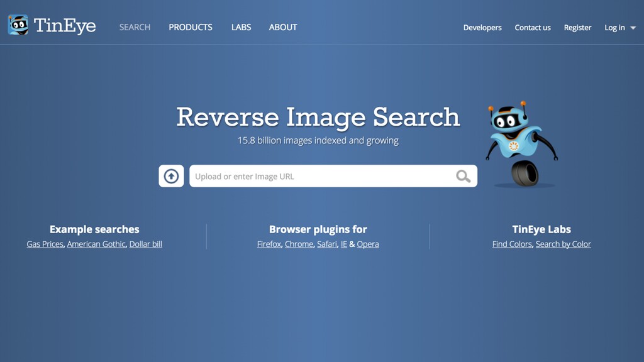Viewport: 644px width, 362px height.
Task: Try the Gas Prices example search
Action: coord(45,244)
